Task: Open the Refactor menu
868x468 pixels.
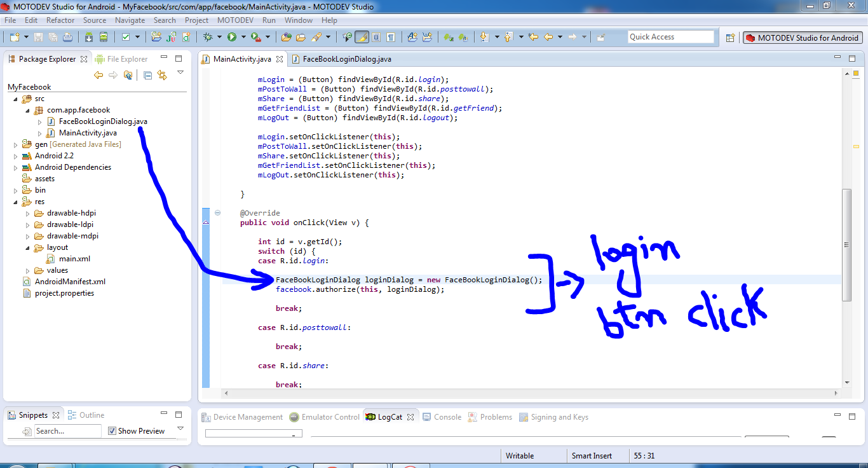Action: (60, 20)
